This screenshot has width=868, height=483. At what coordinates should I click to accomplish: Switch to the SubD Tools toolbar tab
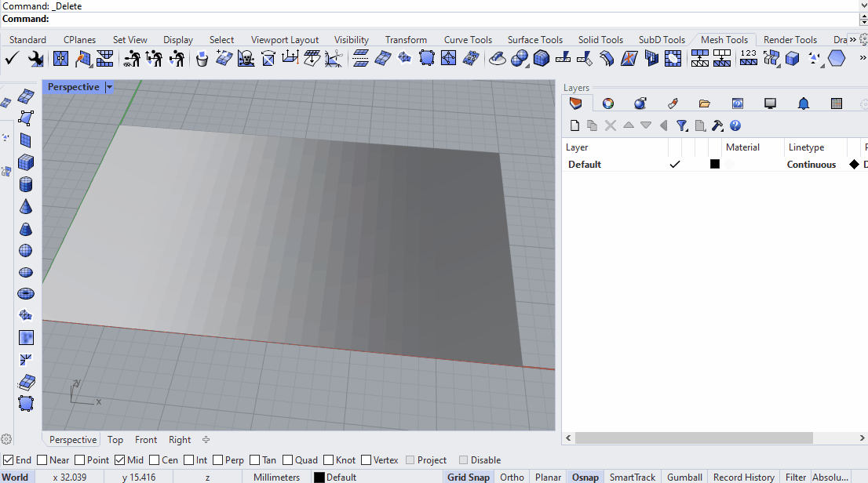662,39
